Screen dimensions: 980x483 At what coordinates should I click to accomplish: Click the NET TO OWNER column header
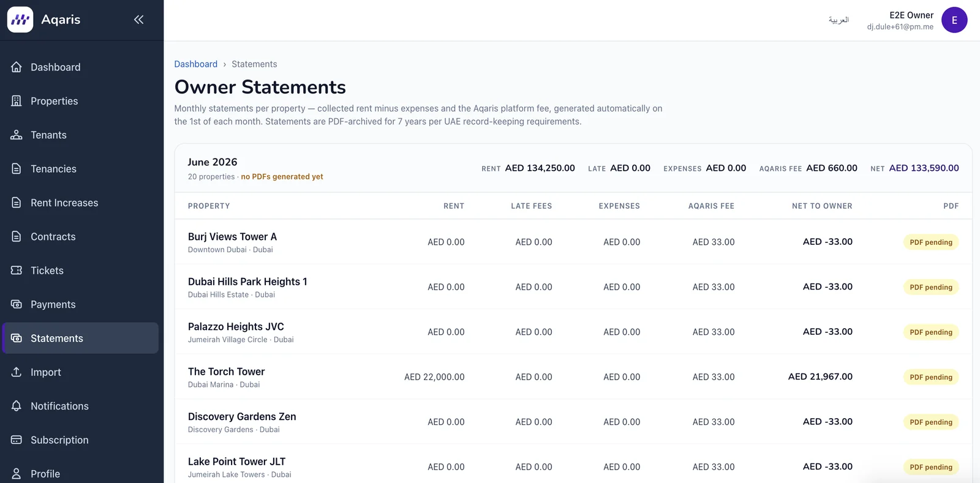(822, 206)
